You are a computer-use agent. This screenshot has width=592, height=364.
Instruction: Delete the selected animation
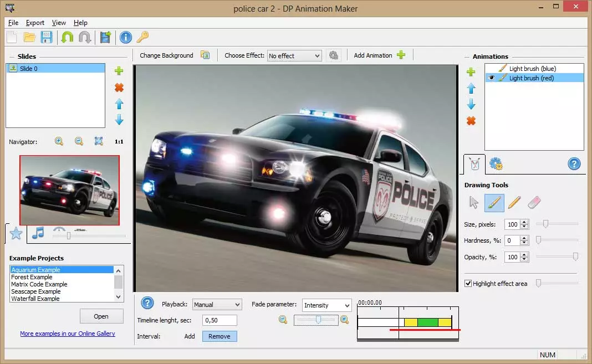point(471,121)
